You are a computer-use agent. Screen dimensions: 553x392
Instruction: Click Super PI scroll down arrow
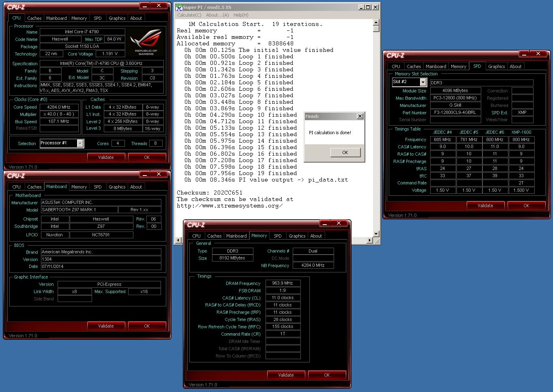point(376,234)
